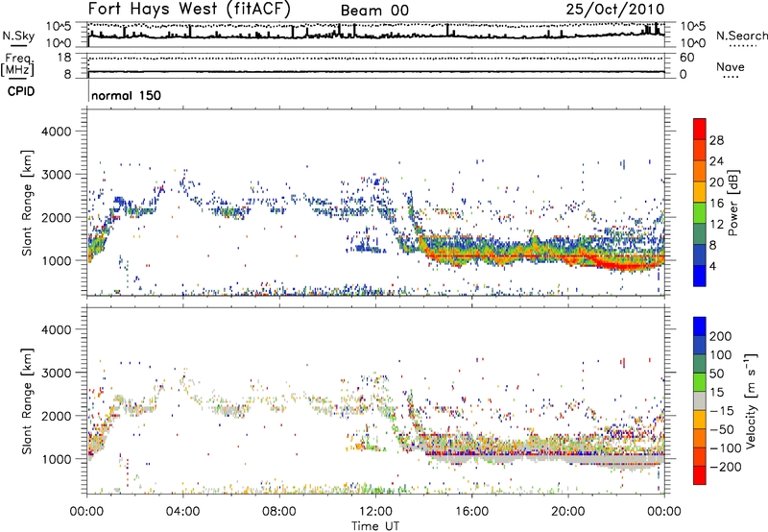Click the '4' power colorbar label
768x532 pixels.
click(712, 267)
